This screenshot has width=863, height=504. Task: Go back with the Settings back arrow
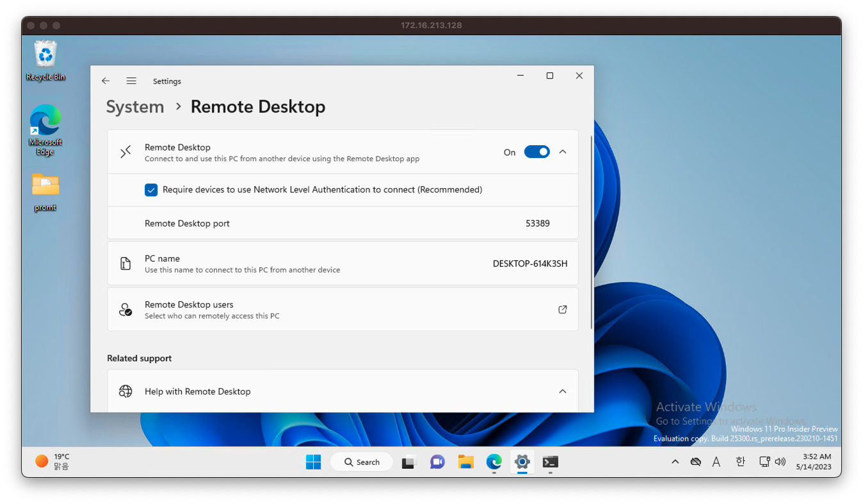click(x=106, y=81)
